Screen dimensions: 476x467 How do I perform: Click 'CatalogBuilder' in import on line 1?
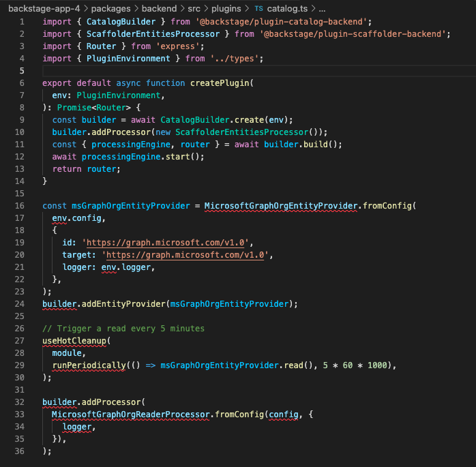(121, 22)
